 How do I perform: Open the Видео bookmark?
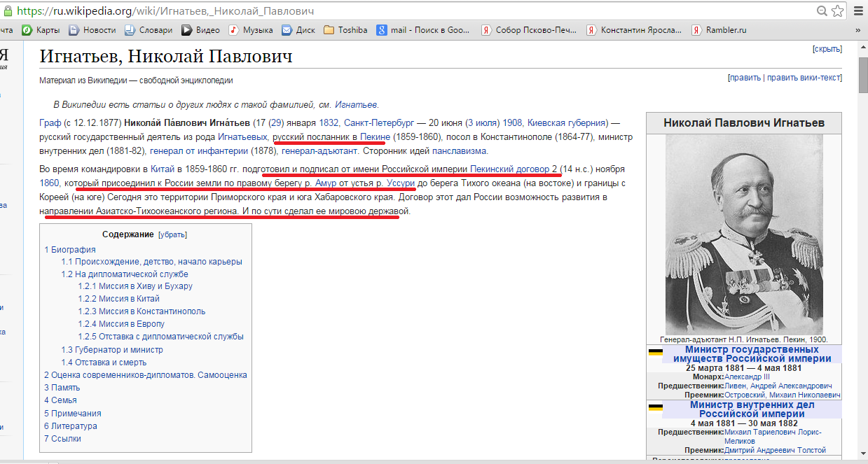[201, 30]
